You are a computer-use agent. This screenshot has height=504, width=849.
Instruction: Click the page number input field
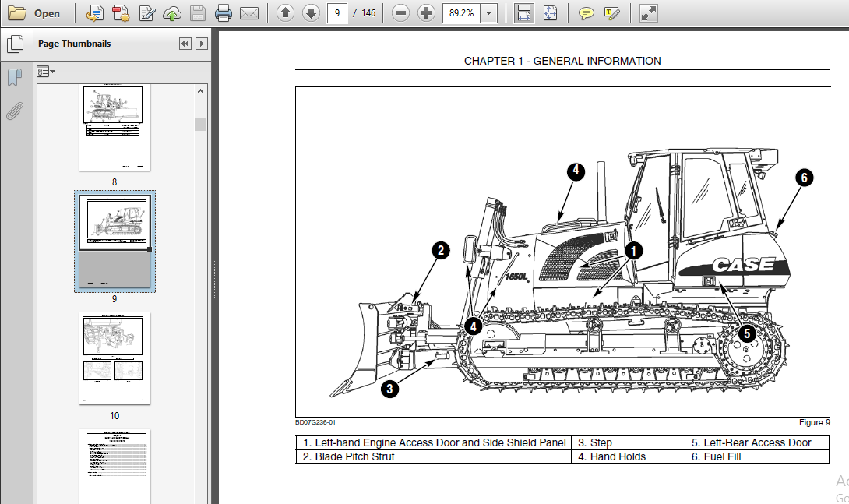click(x=336, y=13)
